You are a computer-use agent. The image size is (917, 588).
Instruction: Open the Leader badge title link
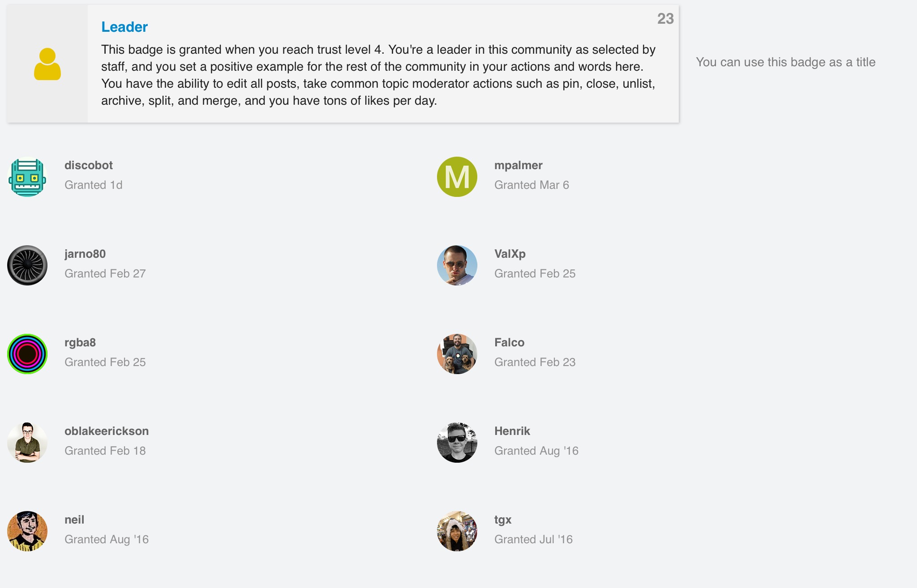point(124,27)
